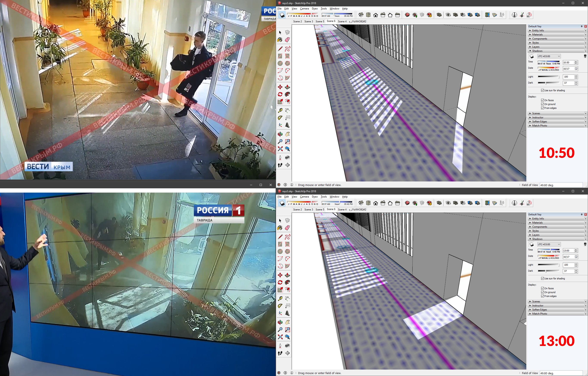Pick the Paint Bucket tool in top window

(x=280, y=40)
